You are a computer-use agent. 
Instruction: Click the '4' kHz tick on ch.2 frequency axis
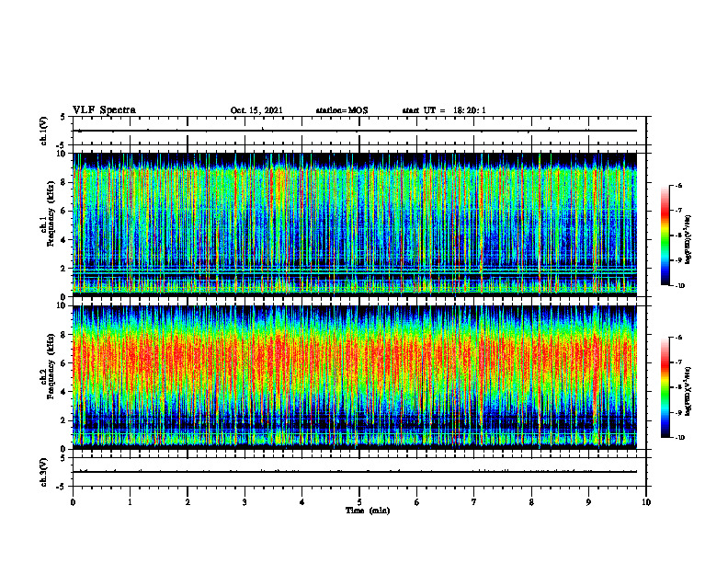[64, 392]
